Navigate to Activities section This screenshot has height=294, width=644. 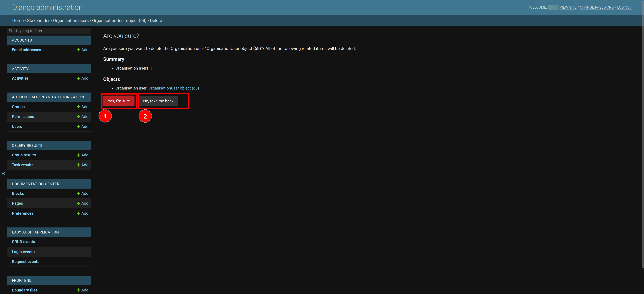pos(20,78)
